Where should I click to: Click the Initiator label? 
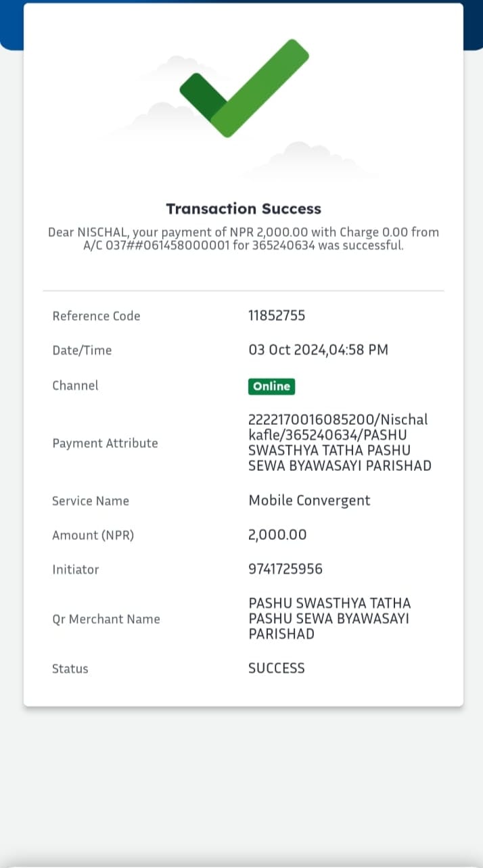click(76, 570)
